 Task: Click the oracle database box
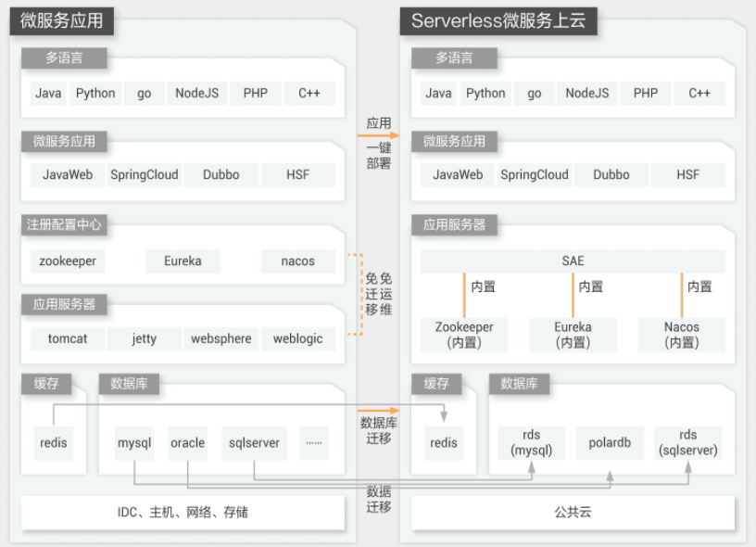point(187,443)
